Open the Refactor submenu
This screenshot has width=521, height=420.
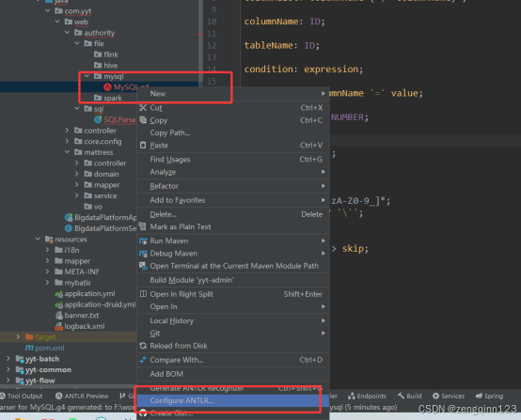[x=233, y=186]
